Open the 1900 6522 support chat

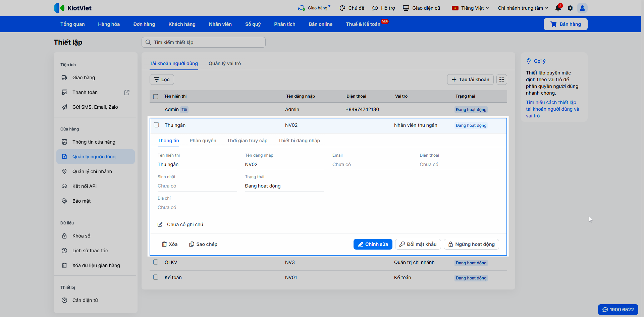click(618, 310)
